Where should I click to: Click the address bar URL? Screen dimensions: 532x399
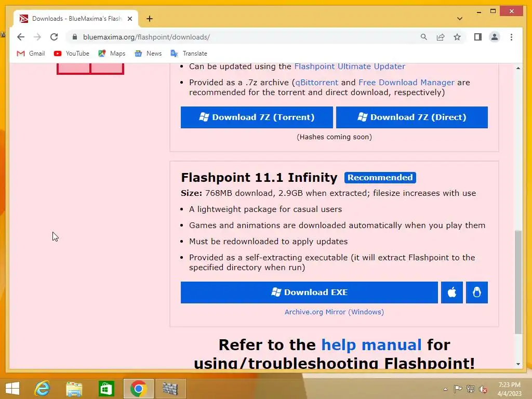(147, 37)
